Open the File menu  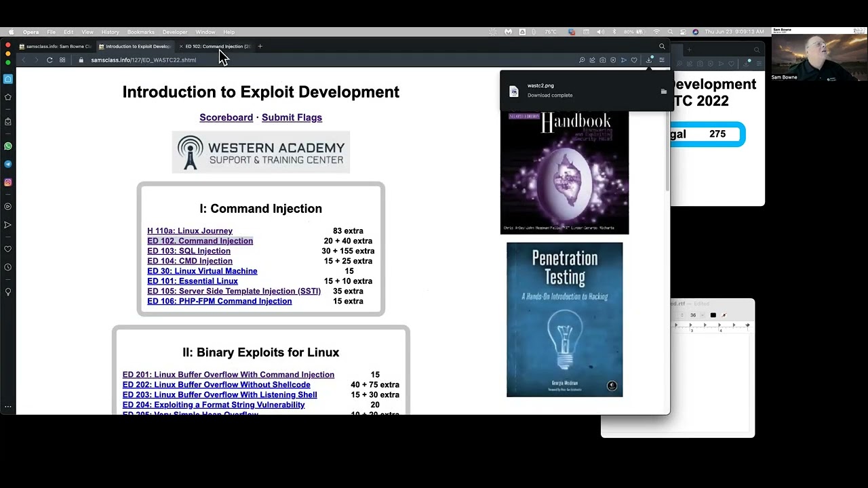tap(51, 32)
